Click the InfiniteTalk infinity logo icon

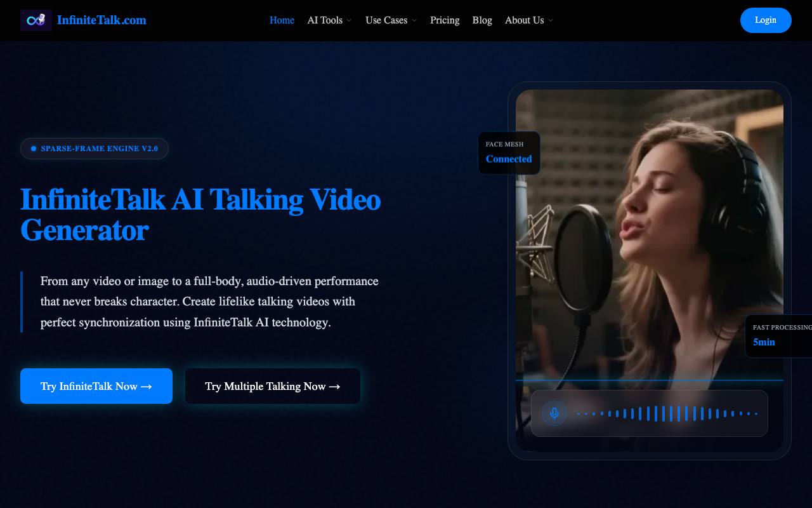(x=36, y=20)
